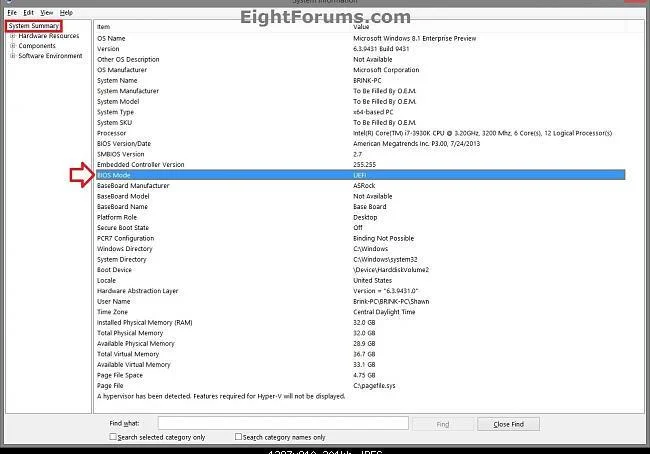The height and width of the screenshot is (454, 650).
Task: Enable Search selected category only checkbox
Action: point(113,437)
